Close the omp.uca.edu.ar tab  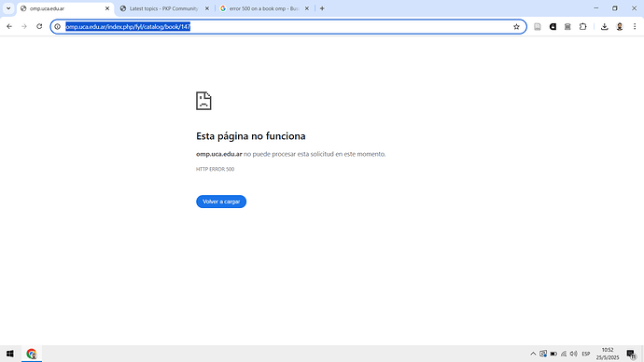click(107, 8)
